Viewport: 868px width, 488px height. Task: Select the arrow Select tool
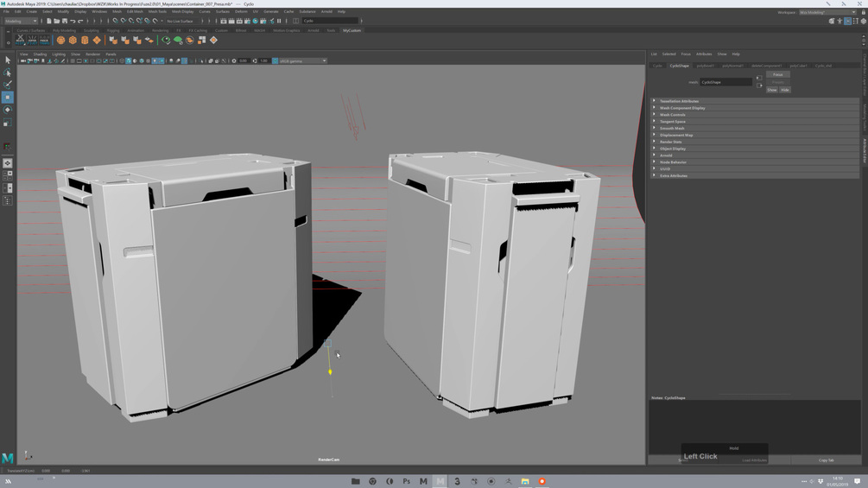[8, 60]
